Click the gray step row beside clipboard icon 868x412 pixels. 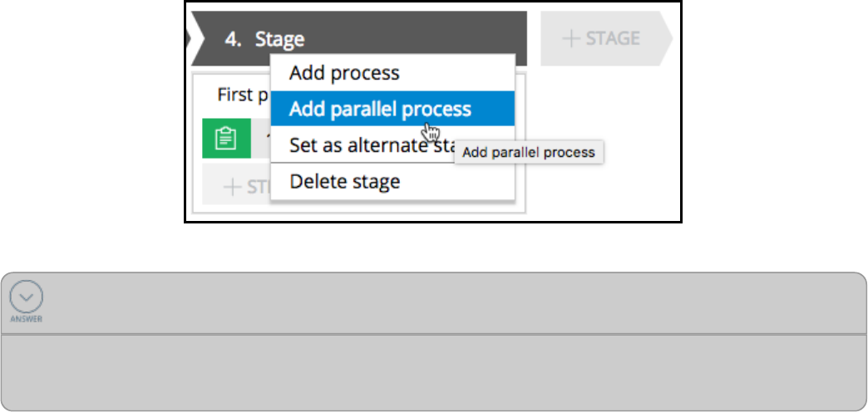pyautogui.click(x=261, y=139)
